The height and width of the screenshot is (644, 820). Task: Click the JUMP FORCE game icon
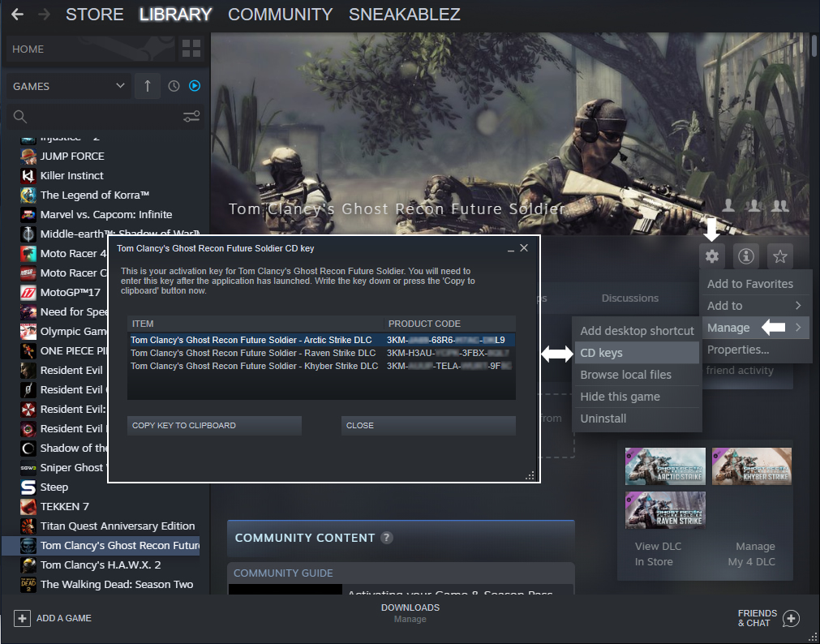28,156
